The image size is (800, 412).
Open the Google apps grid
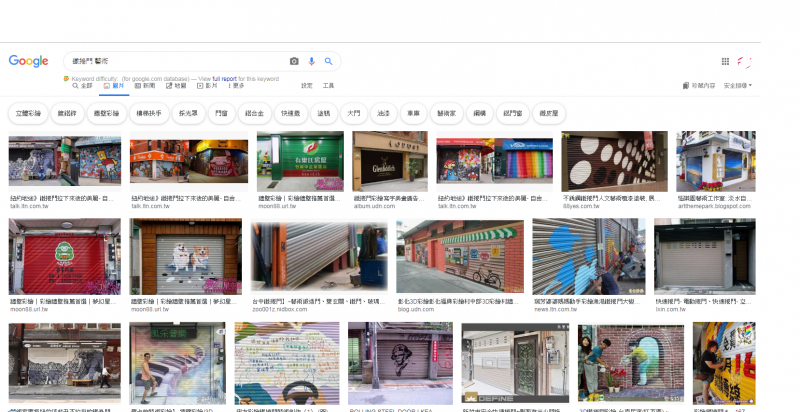coord(725,61)
